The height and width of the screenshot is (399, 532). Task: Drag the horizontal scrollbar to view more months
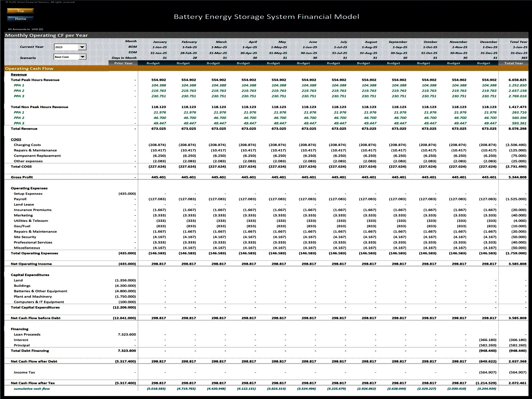coord(266,397)
